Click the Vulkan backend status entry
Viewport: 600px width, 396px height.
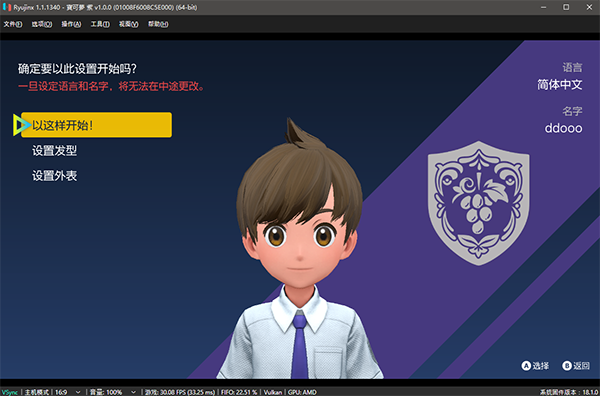point(273,392)
